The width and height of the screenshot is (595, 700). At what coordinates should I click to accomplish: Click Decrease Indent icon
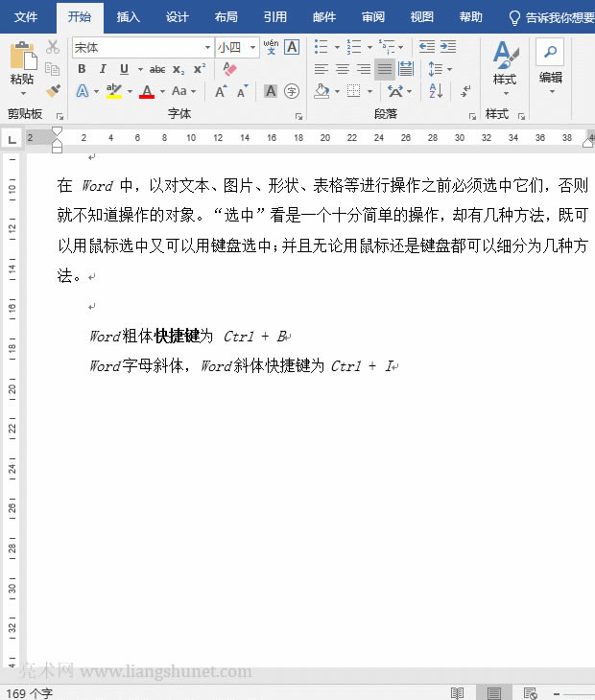[x=427, y=46]
